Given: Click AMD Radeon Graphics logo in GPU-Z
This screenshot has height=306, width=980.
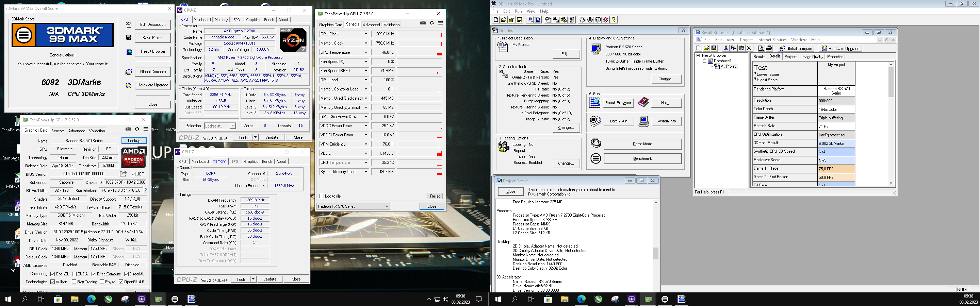Looking at the screenshot, I should click(134, 157).
